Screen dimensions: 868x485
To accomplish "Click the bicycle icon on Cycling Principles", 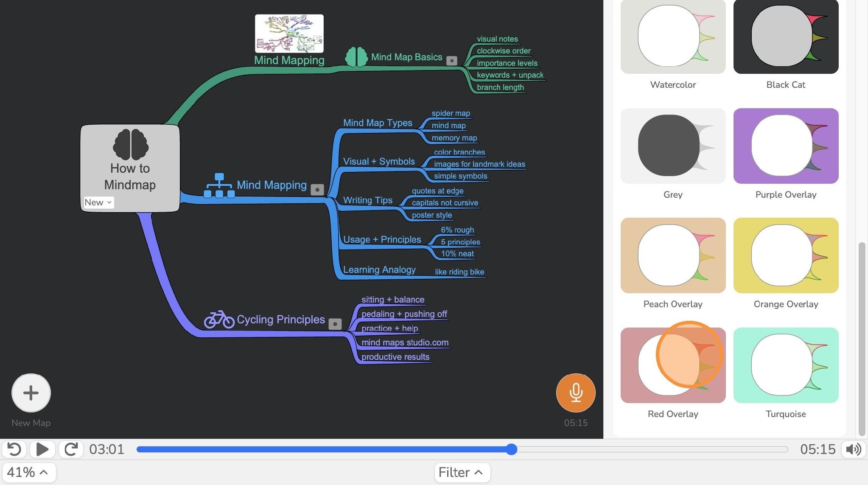I will coord(219,320).
